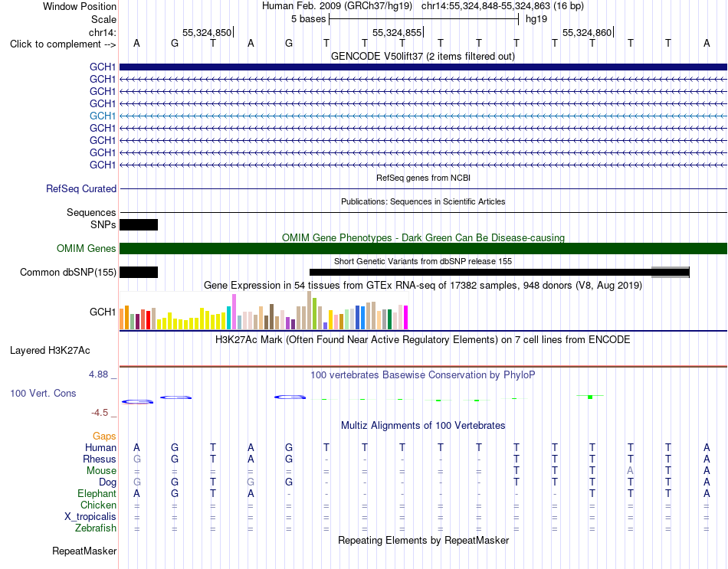Click the 'RepeatMasker' track label
The height and width of the screenshot is (569, 728).
(84, 551)
